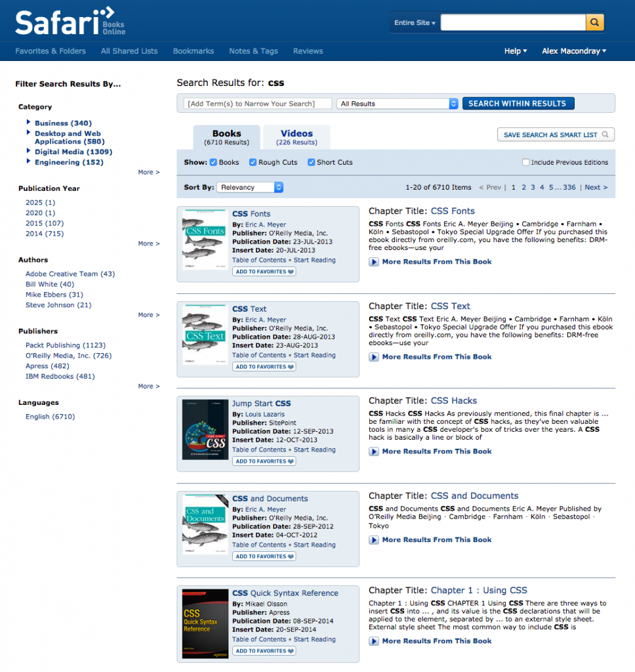Open CSS Quick Syntax Reference title link

(285, 593)
